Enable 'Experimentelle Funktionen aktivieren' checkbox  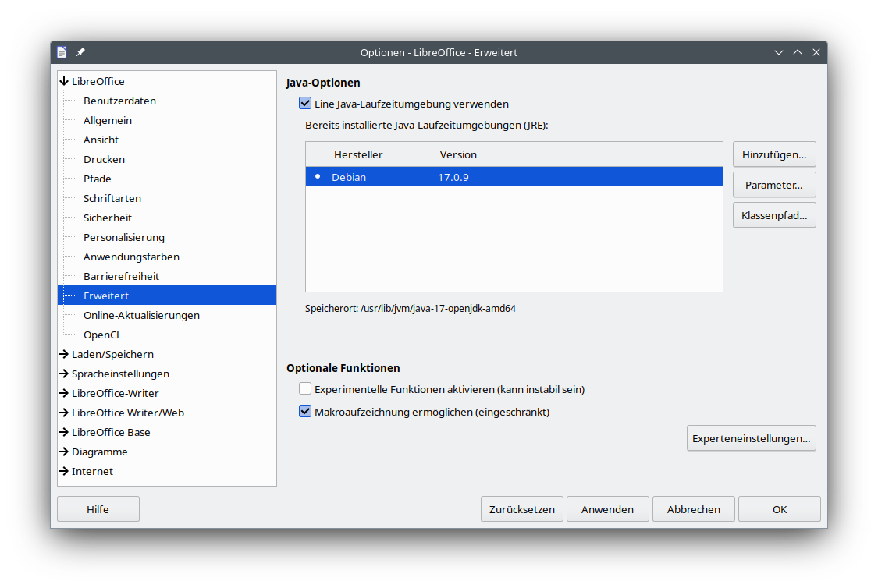(x=305, y=389)
